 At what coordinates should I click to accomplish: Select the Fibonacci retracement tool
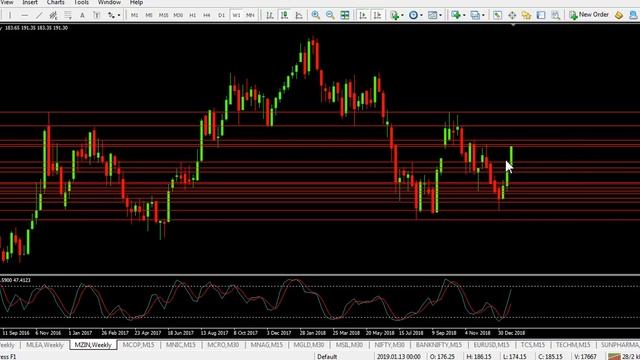click(68, 15)
